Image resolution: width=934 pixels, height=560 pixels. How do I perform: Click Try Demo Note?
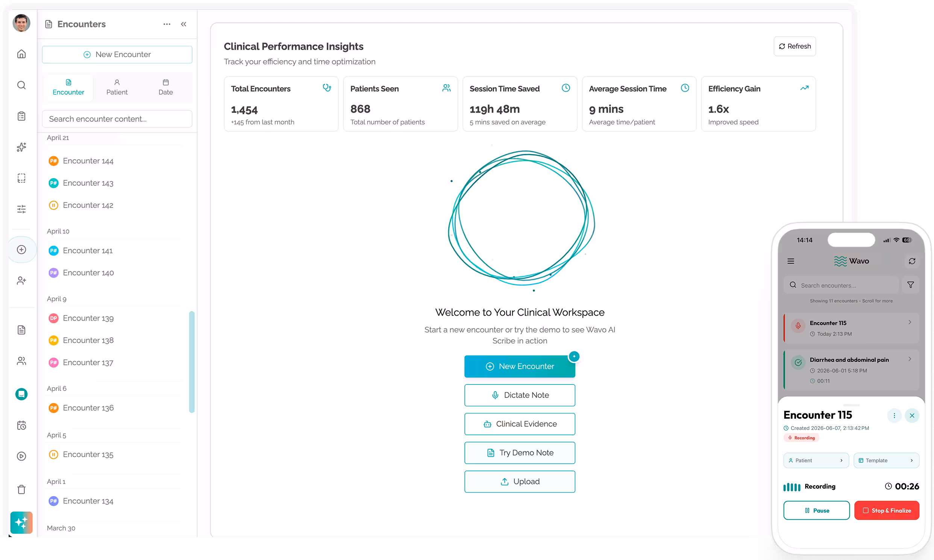(x=520, y=453)
